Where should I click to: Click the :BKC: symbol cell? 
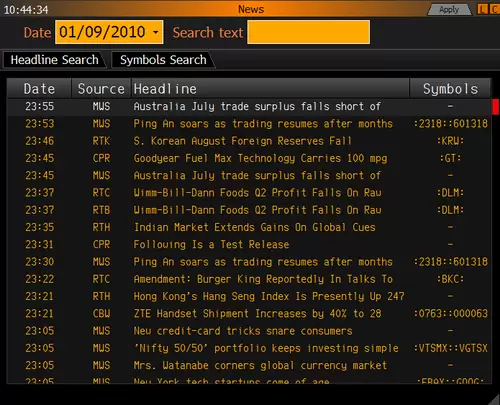[450, 279]
